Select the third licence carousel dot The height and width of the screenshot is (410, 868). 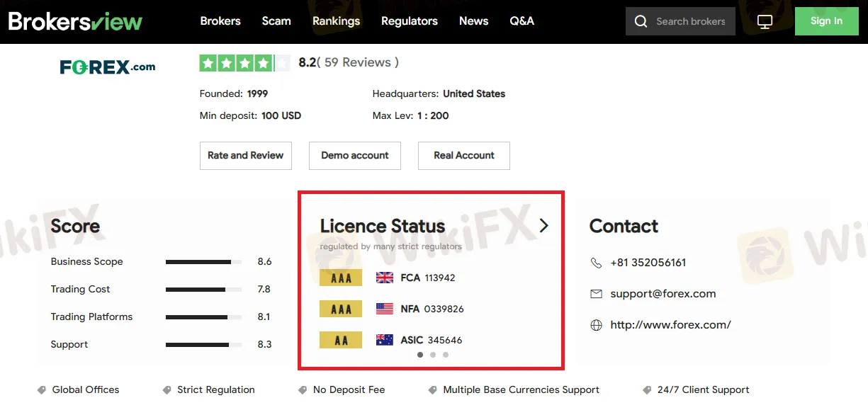pyautogui.click(x=446, y=355)
